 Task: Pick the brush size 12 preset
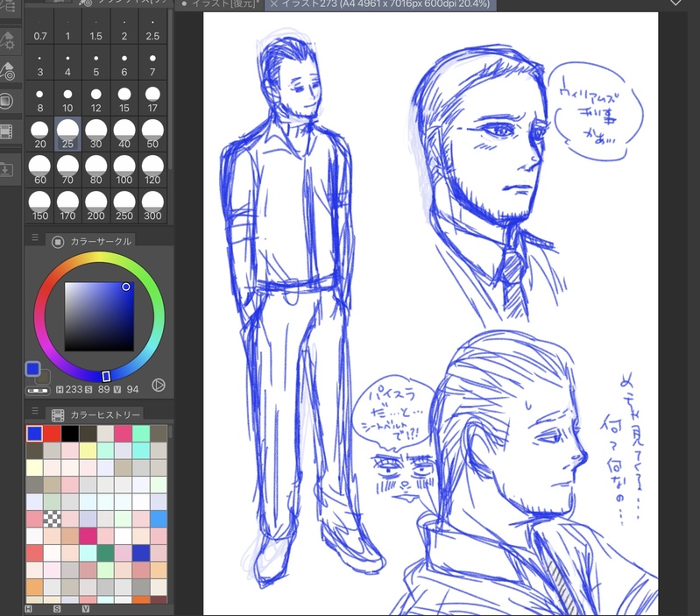click(96, 99)
